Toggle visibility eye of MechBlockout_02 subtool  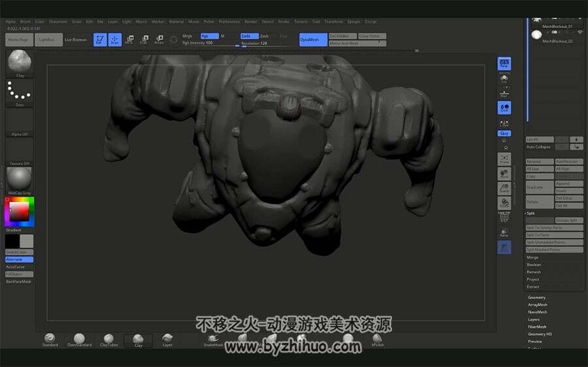(580, 33)
